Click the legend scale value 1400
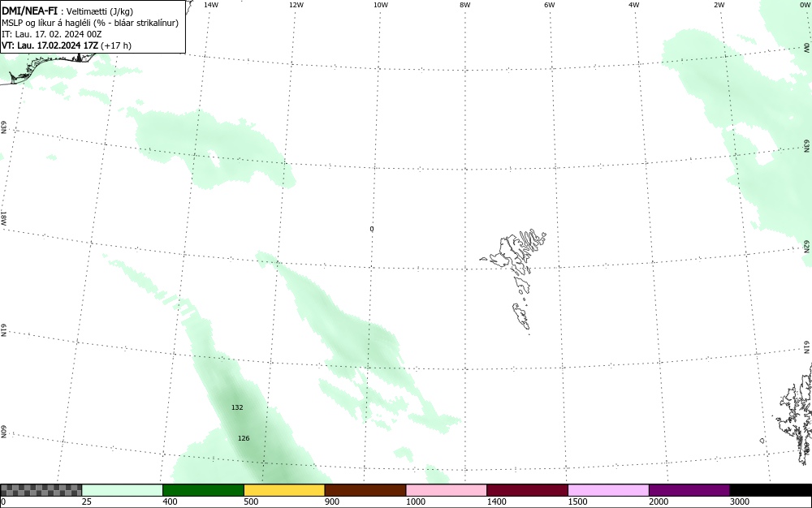Screen dimensions: 812x508 (497, 502)
